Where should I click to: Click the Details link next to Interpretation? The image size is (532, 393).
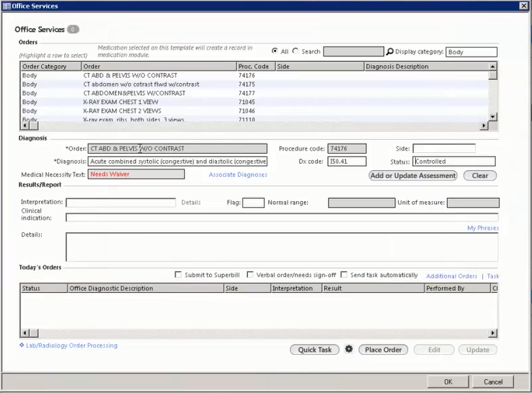pyautogui.click(x=191, y=203)
